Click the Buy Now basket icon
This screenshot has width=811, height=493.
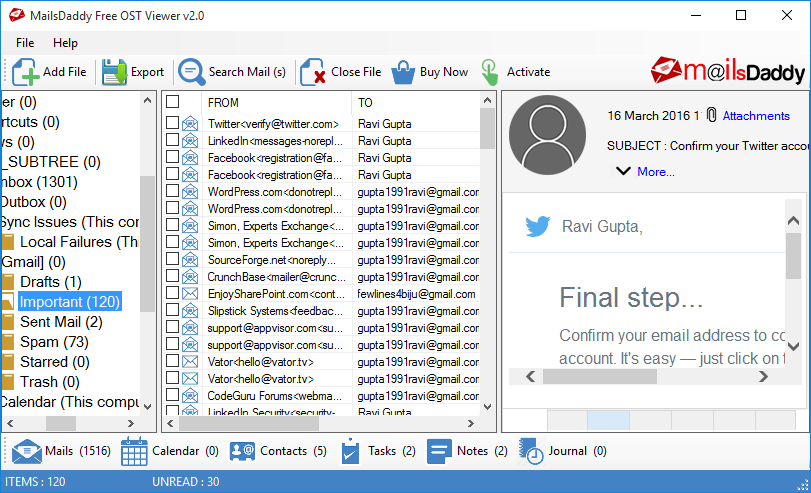(403, 72)
